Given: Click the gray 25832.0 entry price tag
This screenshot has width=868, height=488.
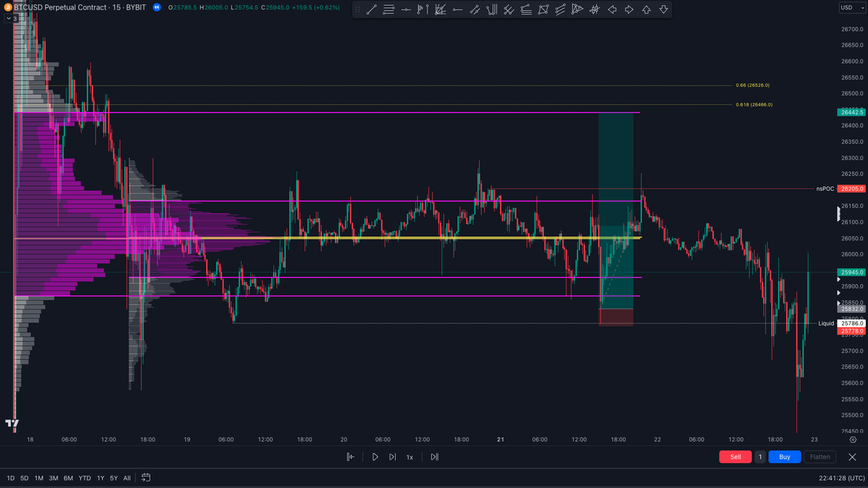Looking at the screenshot, I should tap(851, 309).
